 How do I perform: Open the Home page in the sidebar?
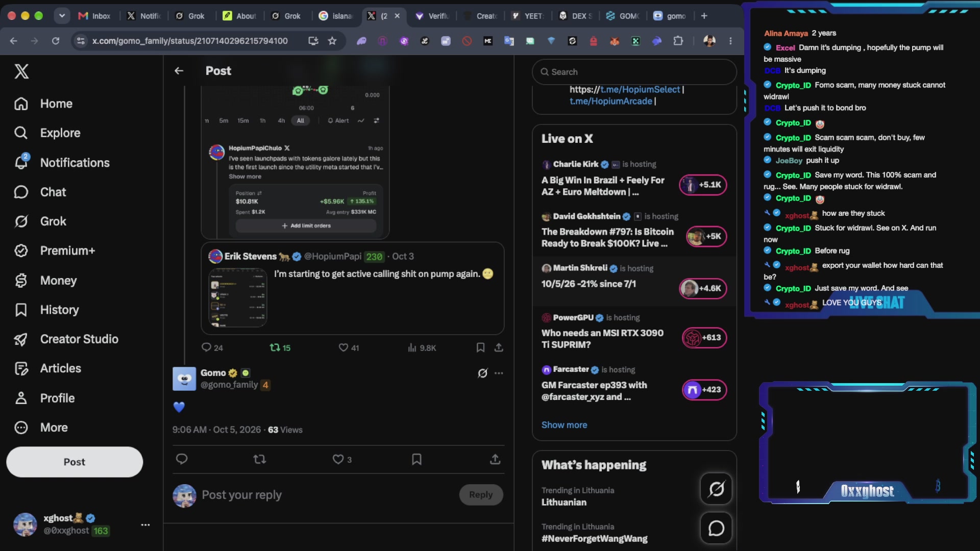tap(44, 104)
